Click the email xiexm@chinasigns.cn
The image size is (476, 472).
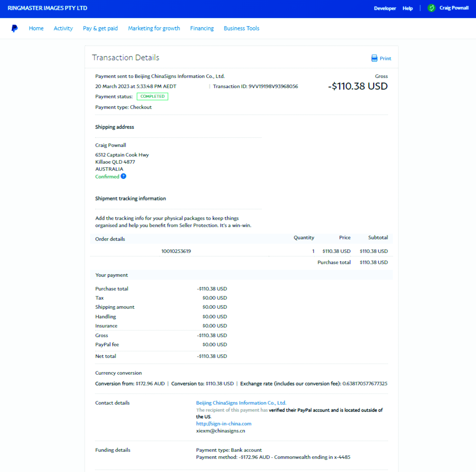pyautogui.click(x=220, y=431)
